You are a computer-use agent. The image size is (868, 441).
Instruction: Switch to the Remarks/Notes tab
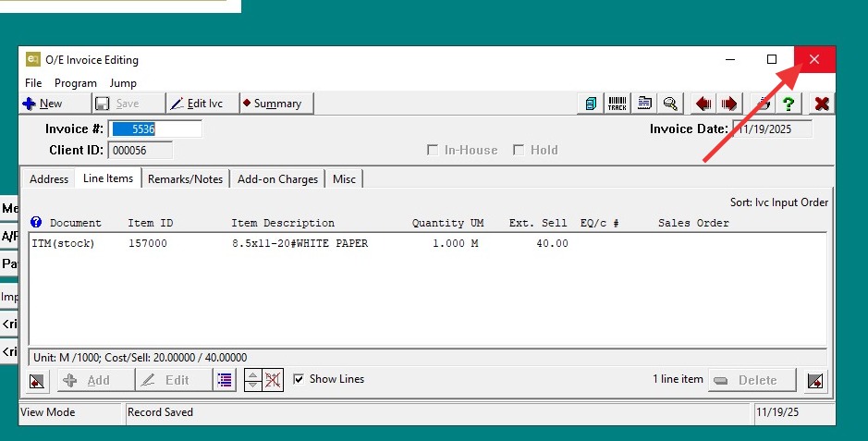point(185,179)
